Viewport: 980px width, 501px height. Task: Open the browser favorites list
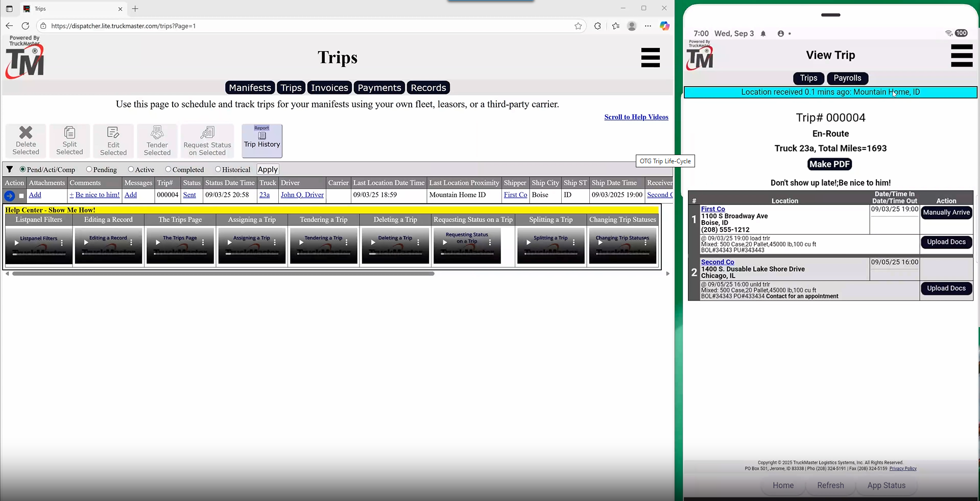pyautogui.click(x=616, y=26)
